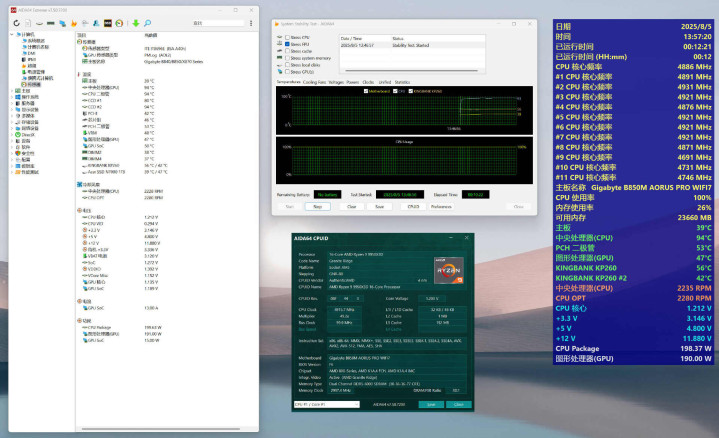719x438 pixels.
Task: Click the Stability Test Started log row
Action: point(412,45)
